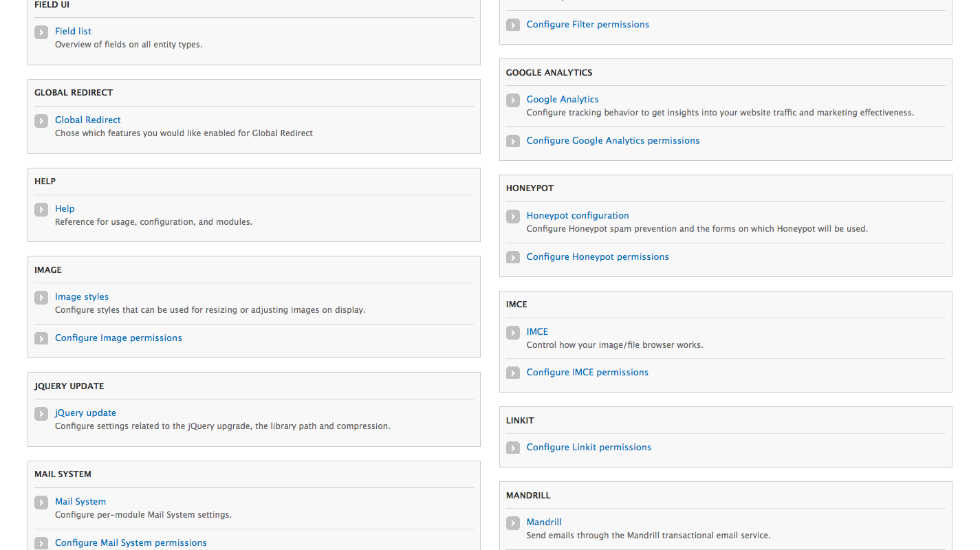This screenshot has width=980, height=550.
Task: Click the arrow icon beside jQuery update
Action: 41,414
